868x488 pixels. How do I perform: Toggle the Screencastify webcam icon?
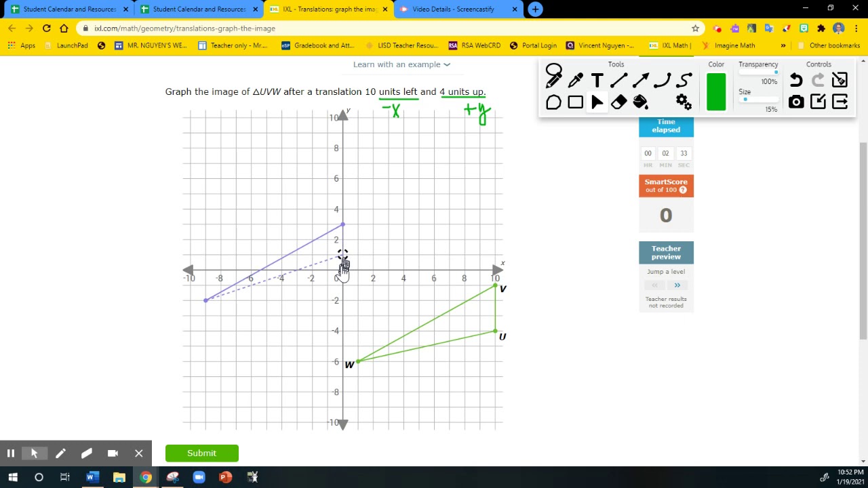point(113,453)
